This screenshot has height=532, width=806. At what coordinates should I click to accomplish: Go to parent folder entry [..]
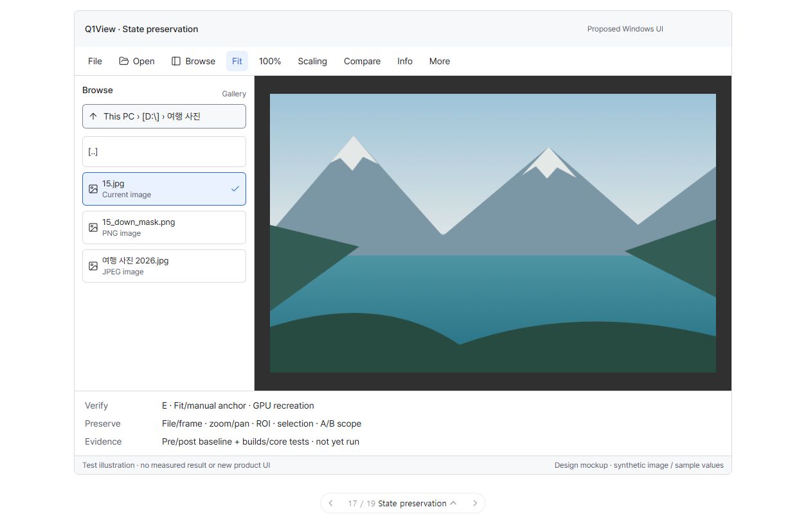click(164, 152)
